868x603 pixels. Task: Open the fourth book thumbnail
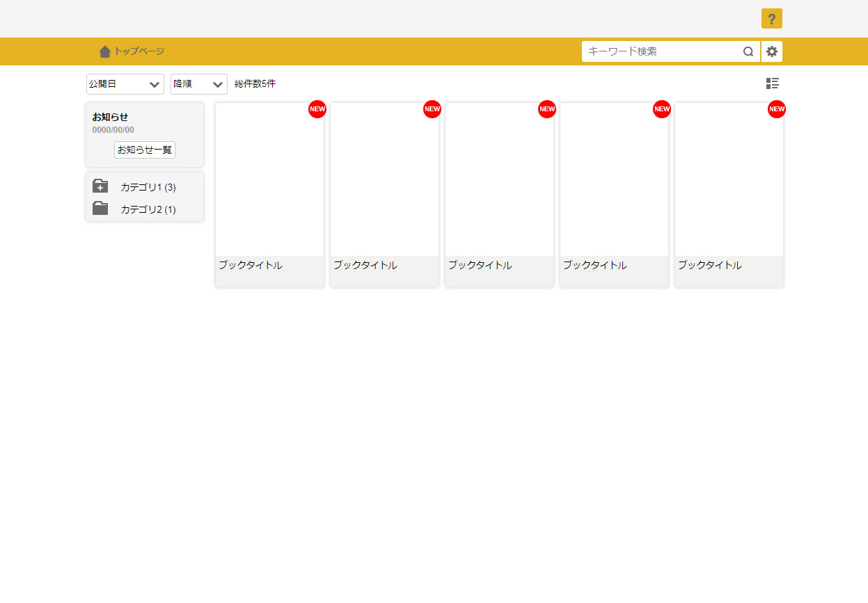pyautogui.click(x=615, y=179)
